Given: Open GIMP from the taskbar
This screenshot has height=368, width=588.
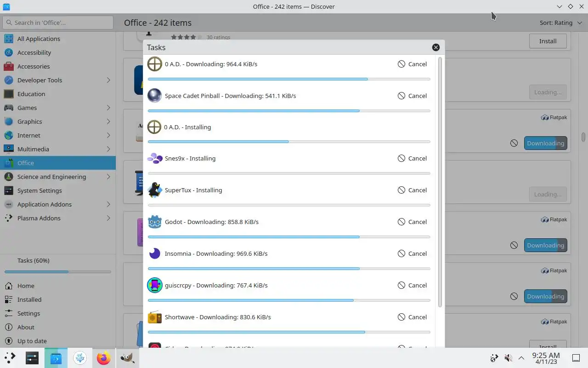Looking at the screenshot, I should coord(127,358).
